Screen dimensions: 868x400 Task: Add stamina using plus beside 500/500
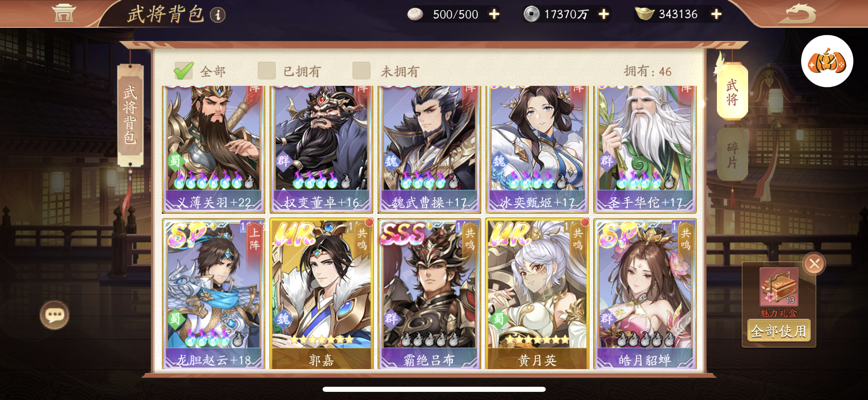494,14
